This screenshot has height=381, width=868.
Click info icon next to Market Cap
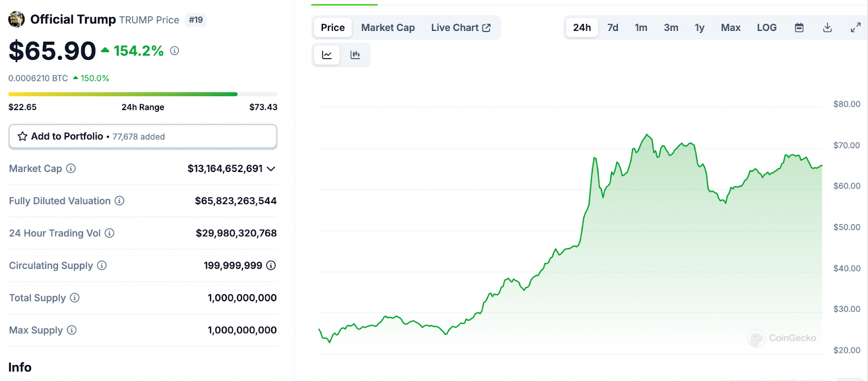pos(71,169)
